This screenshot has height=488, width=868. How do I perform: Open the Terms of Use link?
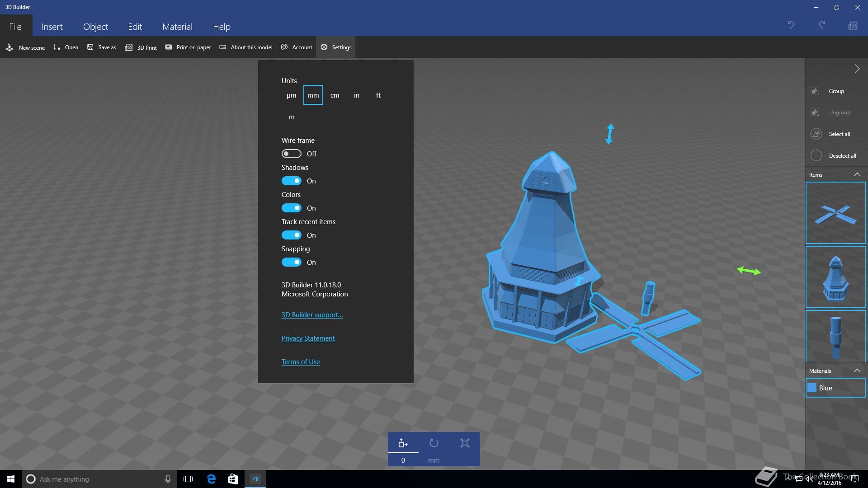[x=301, y=362]
